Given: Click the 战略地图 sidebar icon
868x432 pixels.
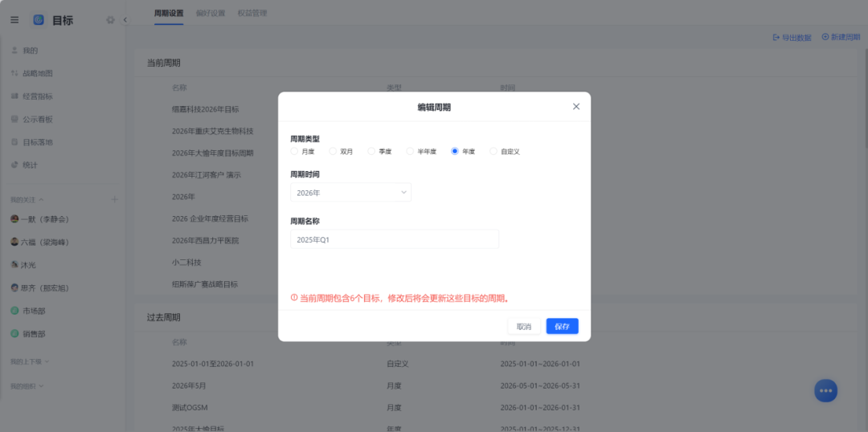Looking at the screenshot, I should 15,73.
